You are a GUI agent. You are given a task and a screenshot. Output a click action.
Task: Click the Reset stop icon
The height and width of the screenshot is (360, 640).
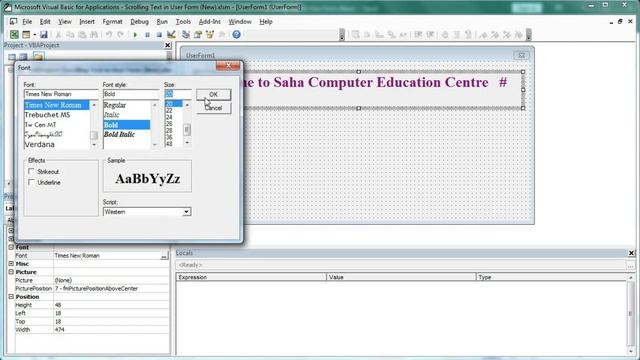click(159, 35)
